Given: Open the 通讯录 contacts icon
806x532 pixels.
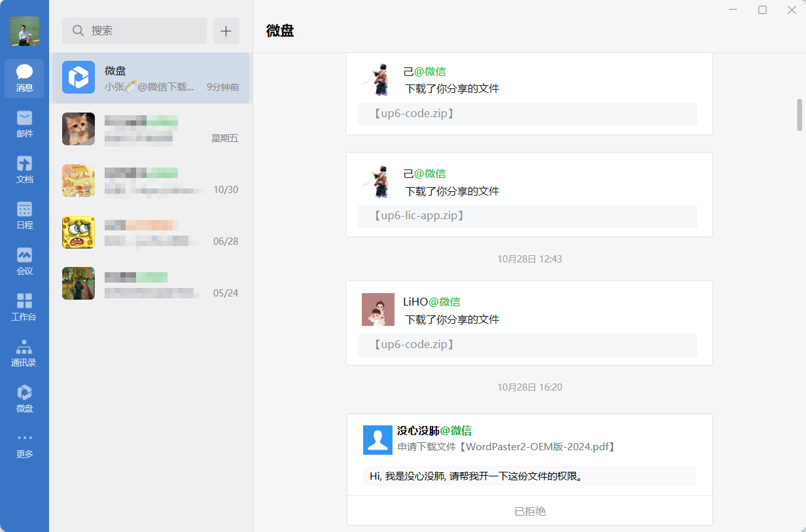Looking at the screenshot, I should (x=24, y=353).
